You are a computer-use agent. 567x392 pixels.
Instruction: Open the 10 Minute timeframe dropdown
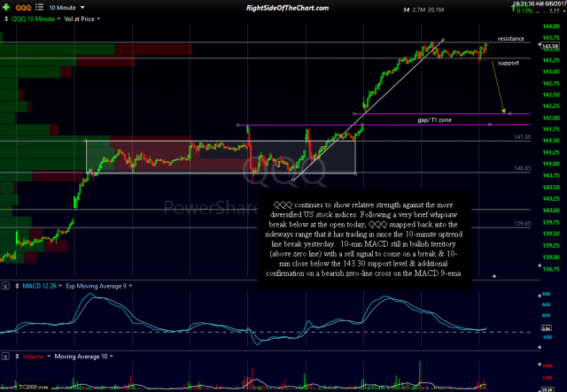pyautogui.click(x=66, y=7)
